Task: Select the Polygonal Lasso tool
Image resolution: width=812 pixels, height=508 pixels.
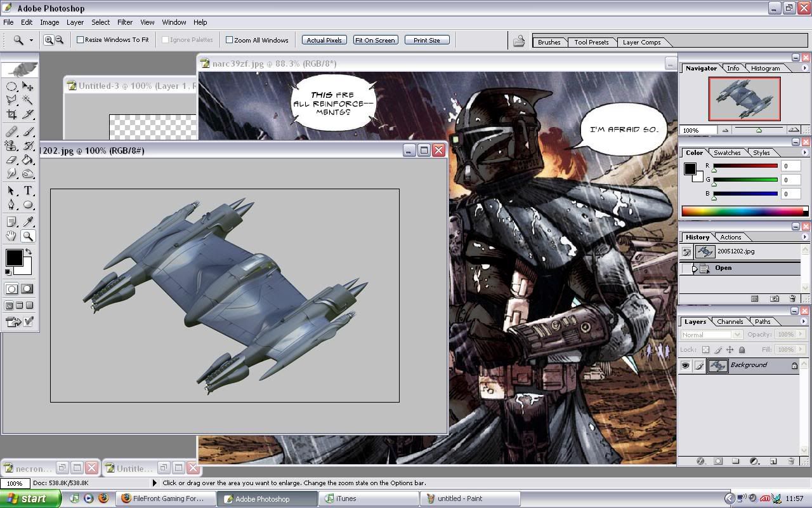Action: coord(11,100)
